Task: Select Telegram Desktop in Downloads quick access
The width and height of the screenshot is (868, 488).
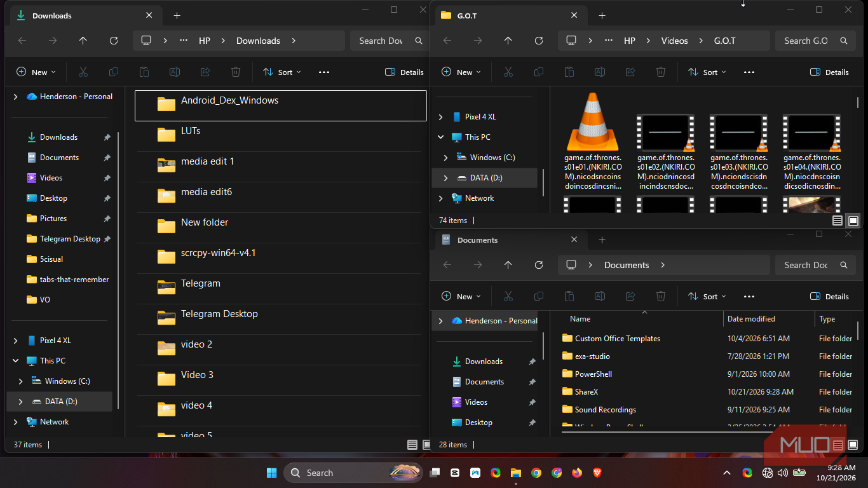Action: point(69,239)
